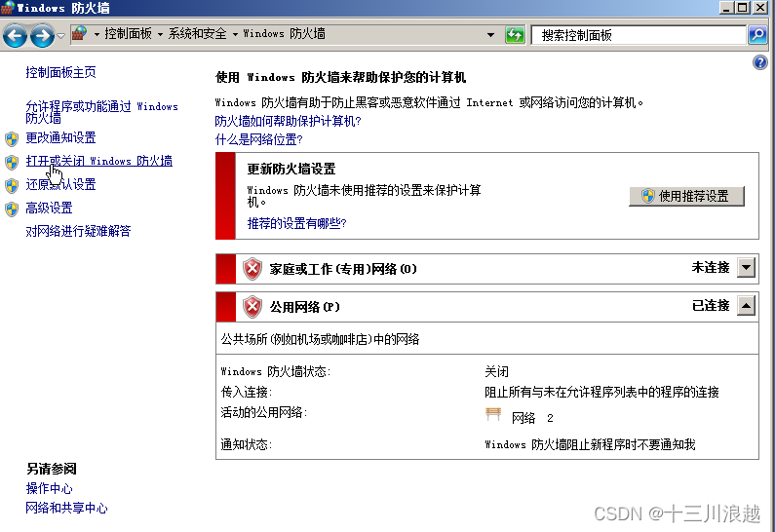Image resolution: width=775 pixels, height=532 pixels.
Task: Open 对网络进行疑难解答 link
Action: tap(78, 231)
